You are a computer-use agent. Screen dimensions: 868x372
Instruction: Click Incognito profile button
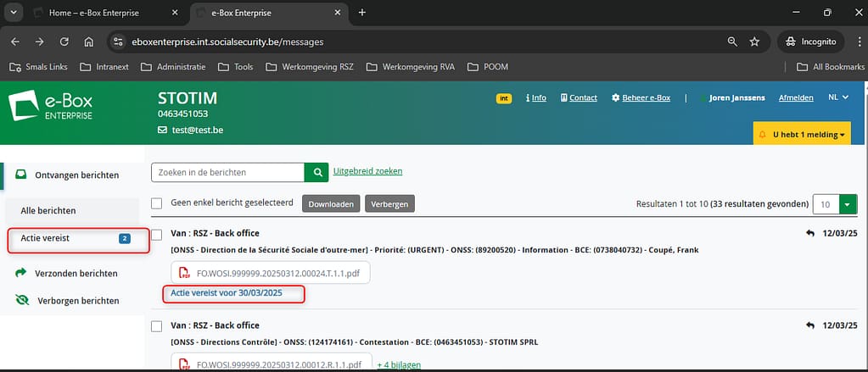point(811,42)
